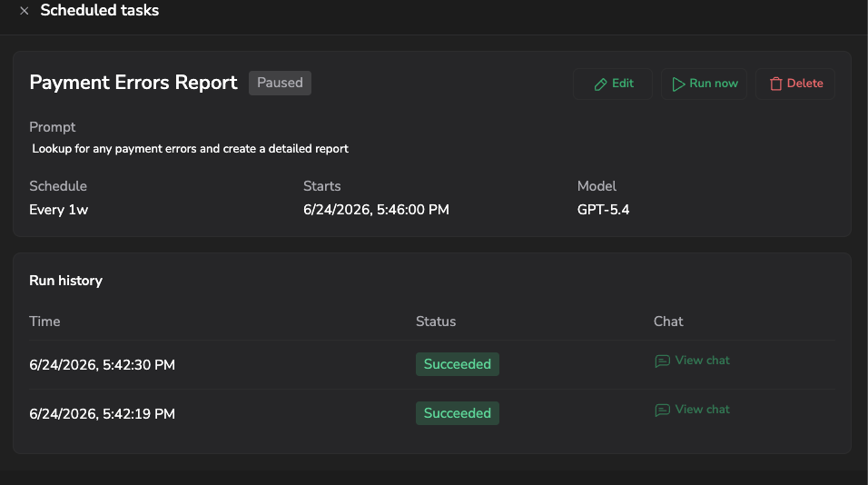
Task: Select the run time 6/24/2026, 5:42:30 PM
Action: click(102, 365)
